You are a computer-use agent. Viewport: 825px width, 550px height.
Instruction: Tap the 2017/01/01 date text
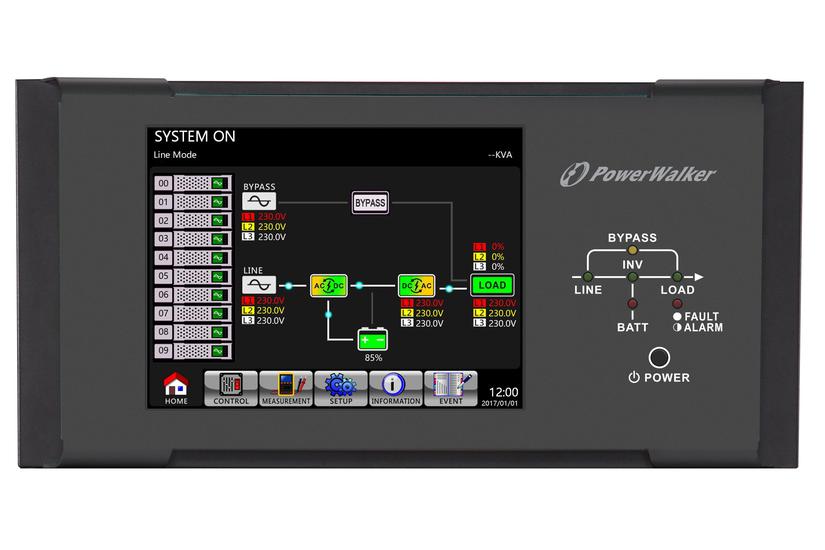coord(499,403)
